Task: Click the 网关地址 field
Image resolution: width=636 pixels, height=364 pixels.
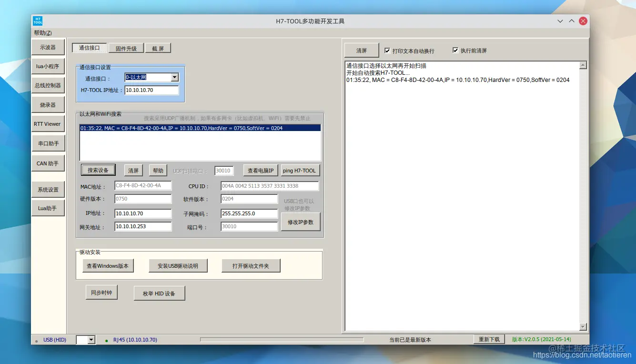Action: click(x=143, y=227)
